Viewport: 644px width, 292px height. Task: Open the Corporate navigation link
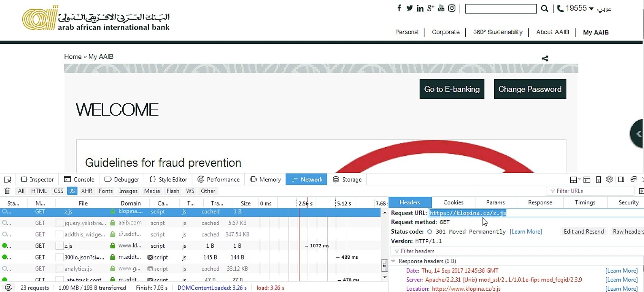click(446, 32)
